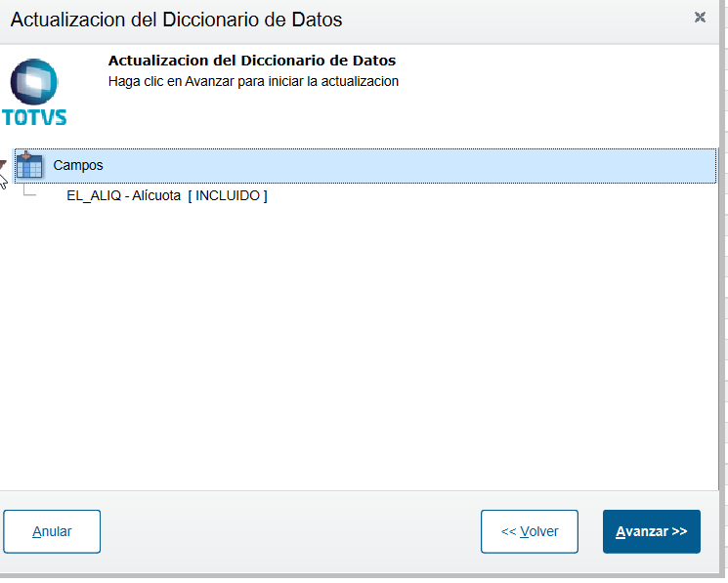The image size is (728, 583).
Task: Click the tree connector line before EL_ALIQ
Action: pyautogui.click(x=29, y=189)
